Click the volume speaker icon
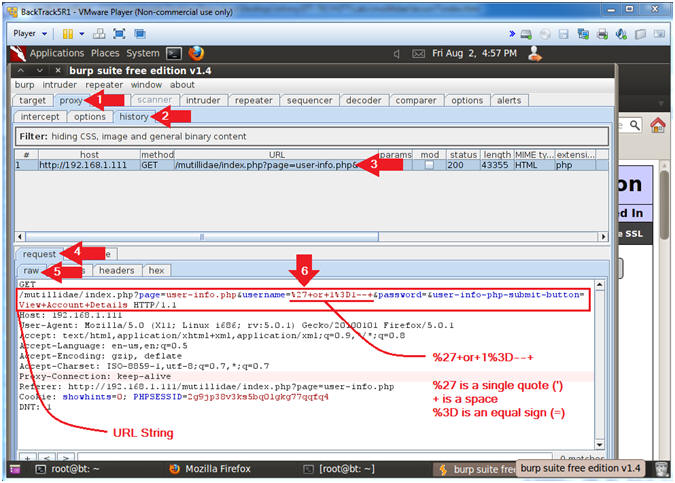This screenshot has height=483, width=675. point(396,54)
